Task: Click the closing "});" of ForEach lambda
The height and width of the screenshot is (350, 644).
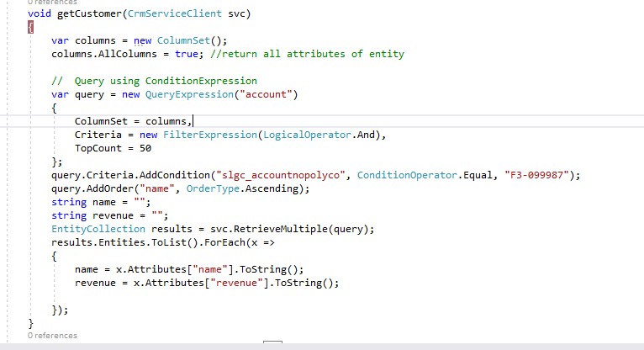Action: click(60, 310)
